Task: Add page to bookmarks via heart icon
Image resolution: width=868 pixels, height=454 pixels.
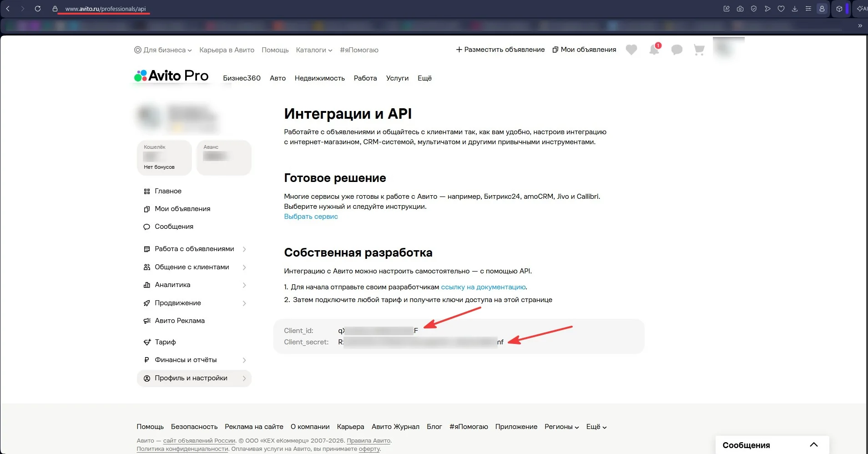Action: click(781, 9)
